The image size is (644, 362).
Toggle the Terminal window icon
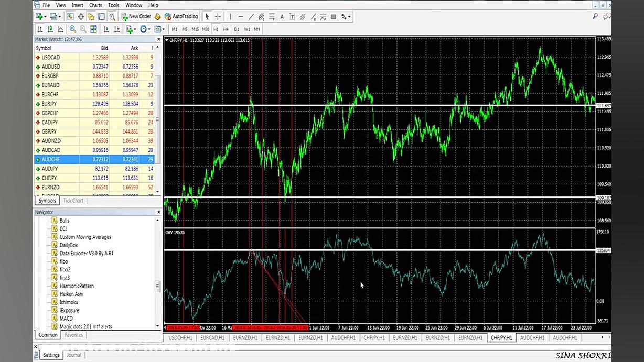pos(102,17)
